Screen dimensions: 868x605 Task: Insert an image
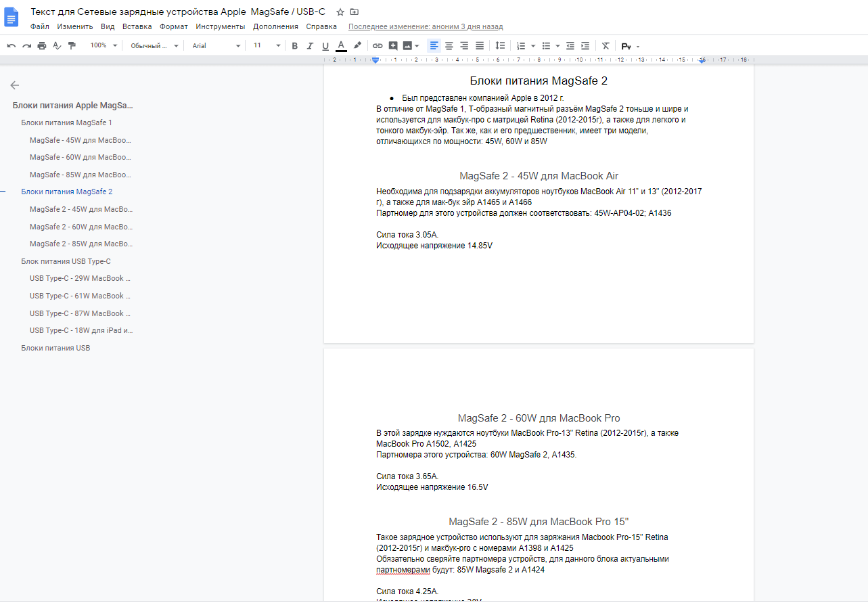point(407,46)
